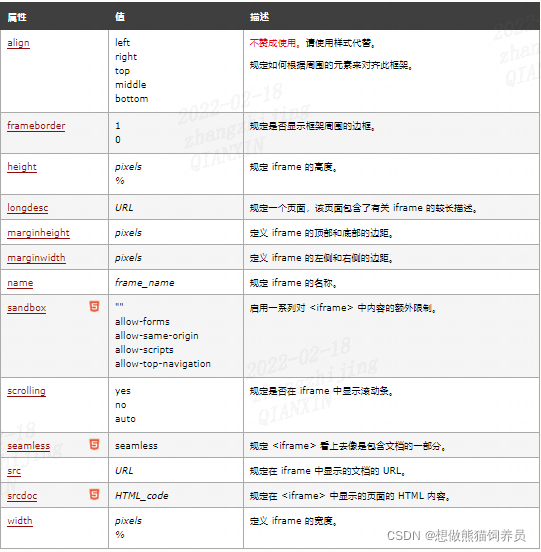Open the align attribute link
This screenshot has height=552, width=541.
[18, 43]
